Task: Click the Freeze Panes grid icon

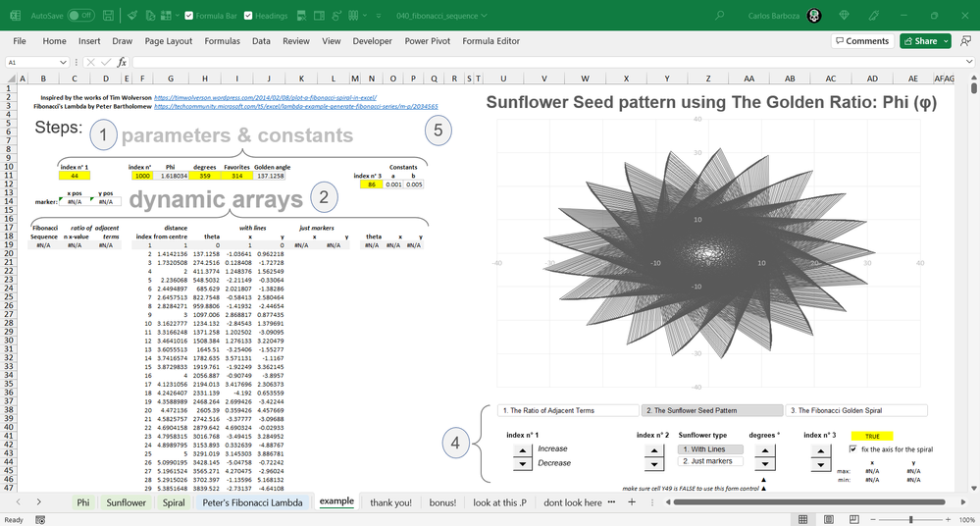Action: coord(166,16)
